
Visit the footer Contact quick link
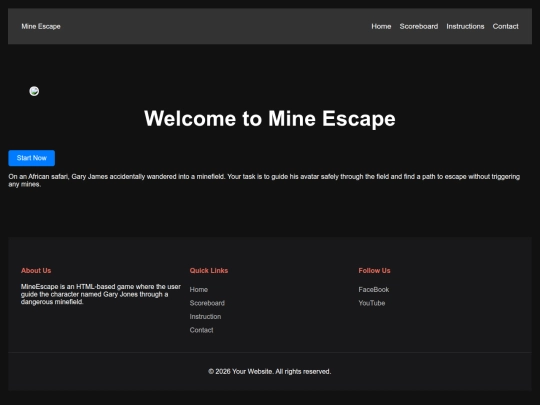(x=201, y=330)
